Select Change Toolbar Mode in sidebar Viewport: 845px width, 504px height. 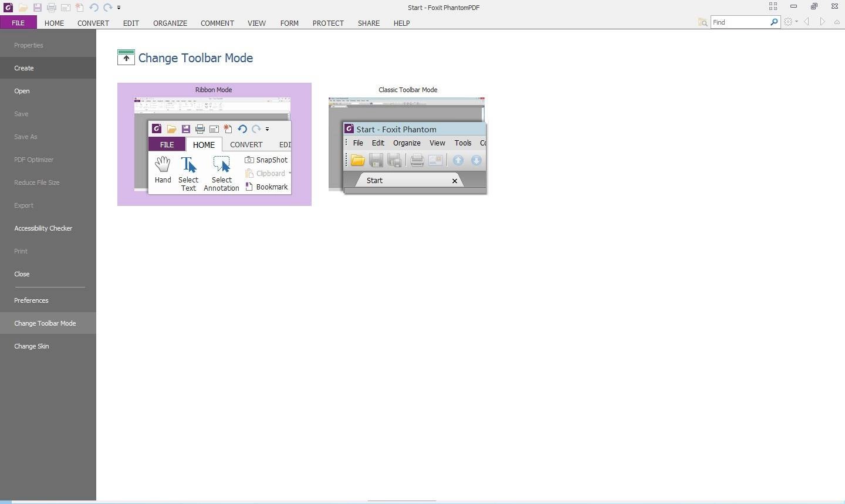48,323
